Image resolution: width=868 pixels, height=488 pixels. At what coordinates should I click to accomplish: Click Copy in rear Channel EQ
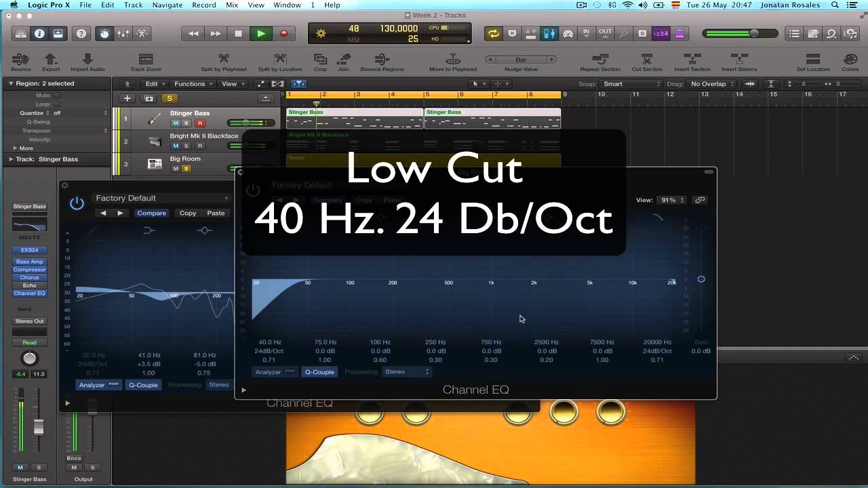[188, 213]
